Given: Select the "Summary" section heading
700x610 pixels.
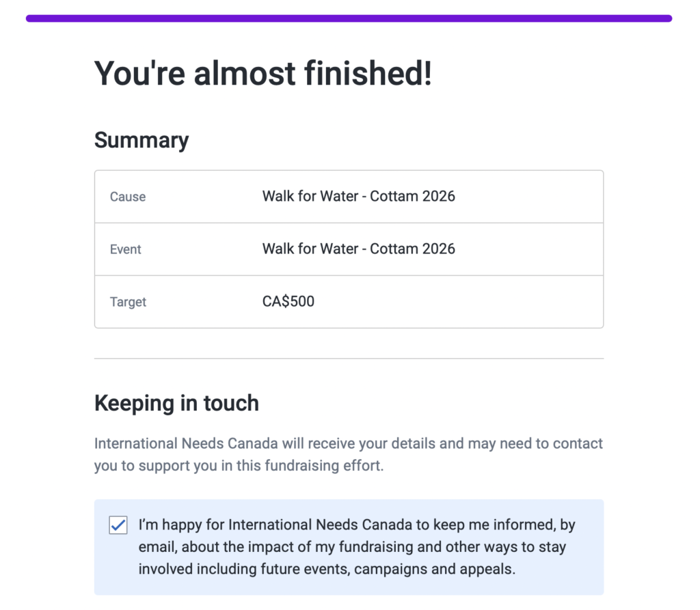Looking at the screenshot, I should (142, 140).
